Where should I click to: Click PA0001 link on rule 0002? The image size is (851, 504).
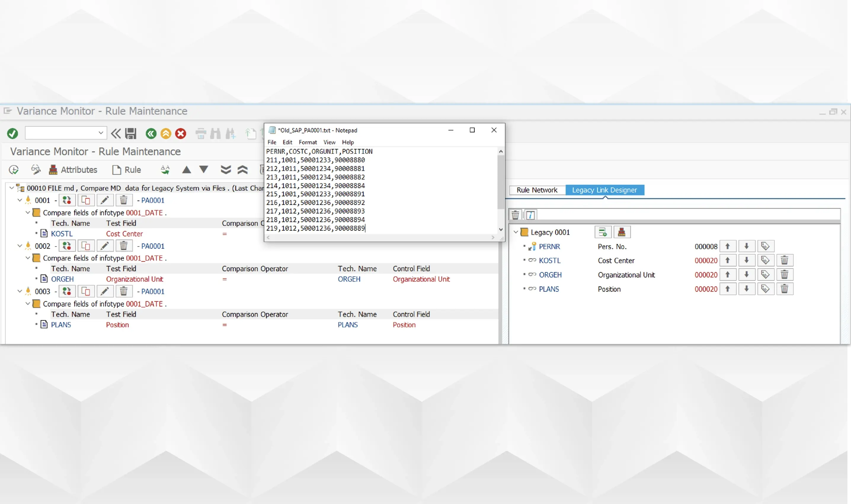point(153,246)
